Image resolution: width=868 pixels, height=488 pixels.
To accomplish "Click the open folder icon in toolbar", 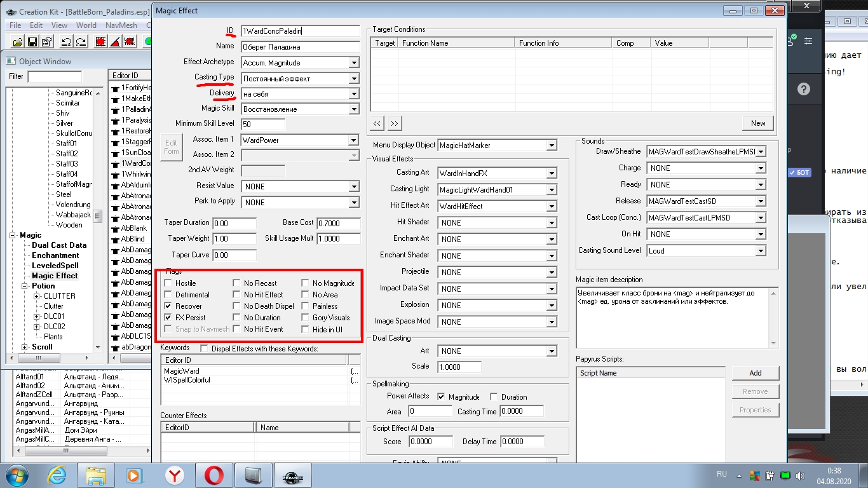I will pyautogui.click(x=17, y=42).
